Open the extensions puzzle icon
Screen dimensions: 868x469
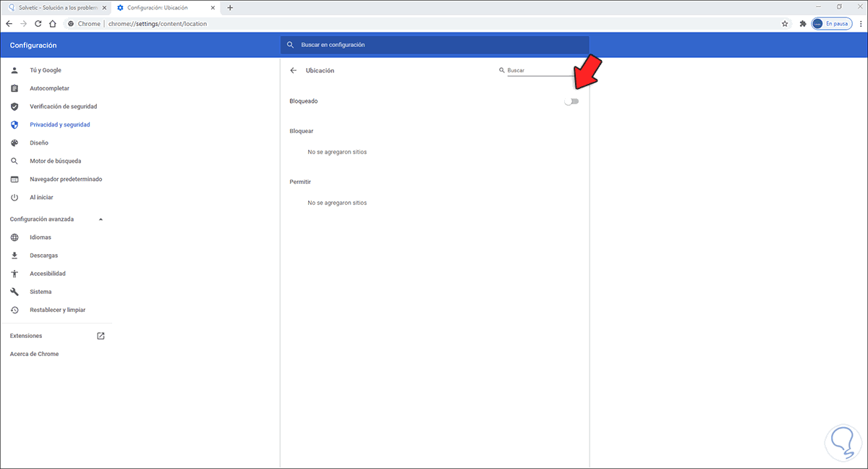803,23
